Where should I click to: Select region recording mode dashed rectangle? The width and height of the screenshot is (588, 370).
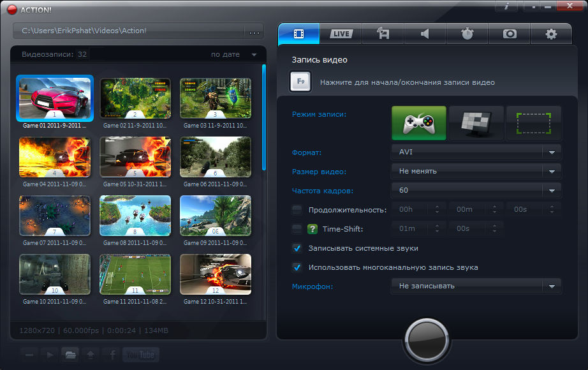(x=533, y=123)
